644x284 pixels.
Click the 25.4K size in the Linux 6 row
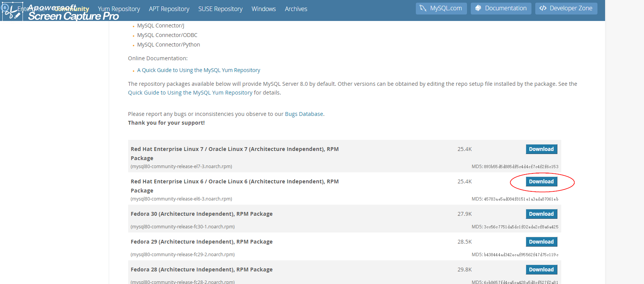[x=465, y=181]
